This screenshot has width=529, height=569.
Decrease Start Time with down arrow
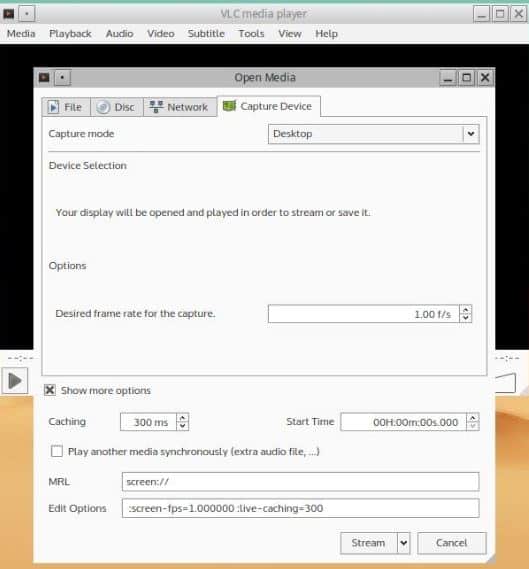473,426
